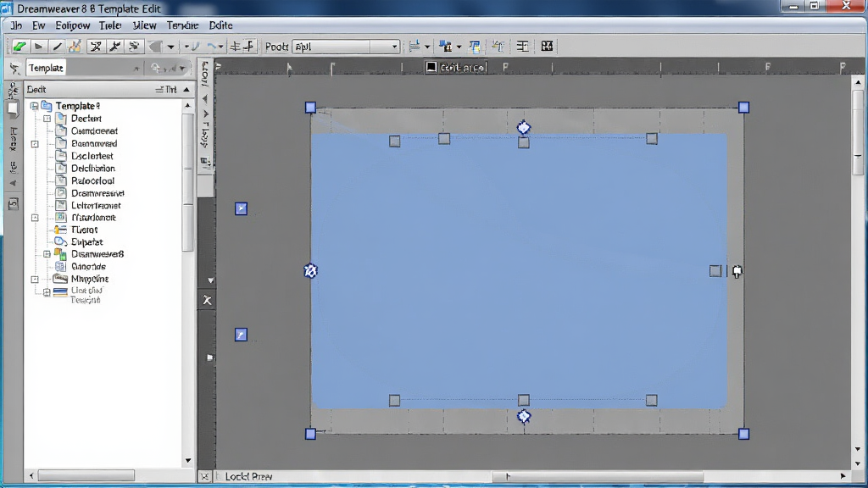Select the Ralocrlool tree item

92,181
